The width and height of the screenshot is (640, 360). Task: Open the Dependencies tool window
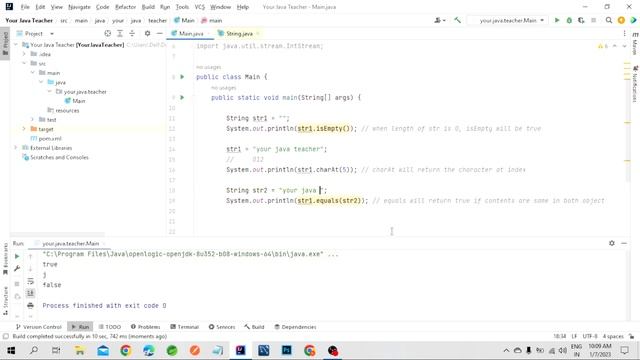pos(295,327)
